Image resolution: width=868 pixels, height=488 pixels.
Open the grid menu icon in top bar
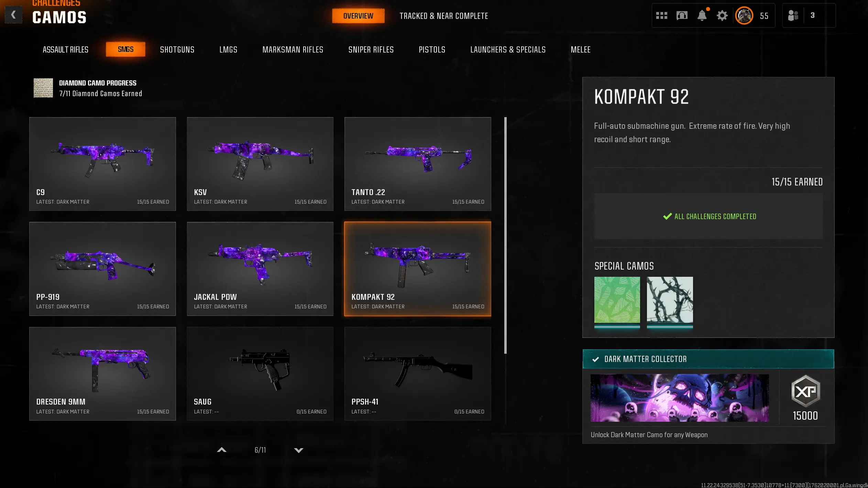point(661,16)
